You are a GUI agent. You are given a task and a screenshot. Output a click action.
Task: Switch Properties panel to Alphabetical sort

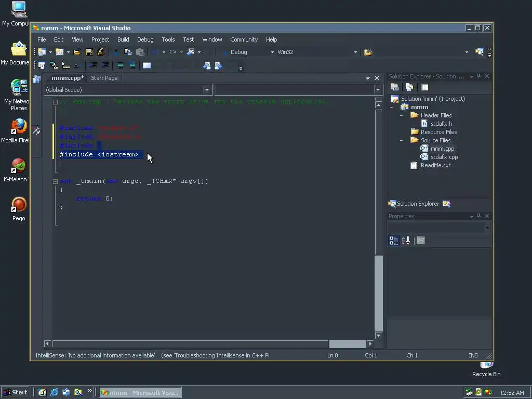(406, 241)
